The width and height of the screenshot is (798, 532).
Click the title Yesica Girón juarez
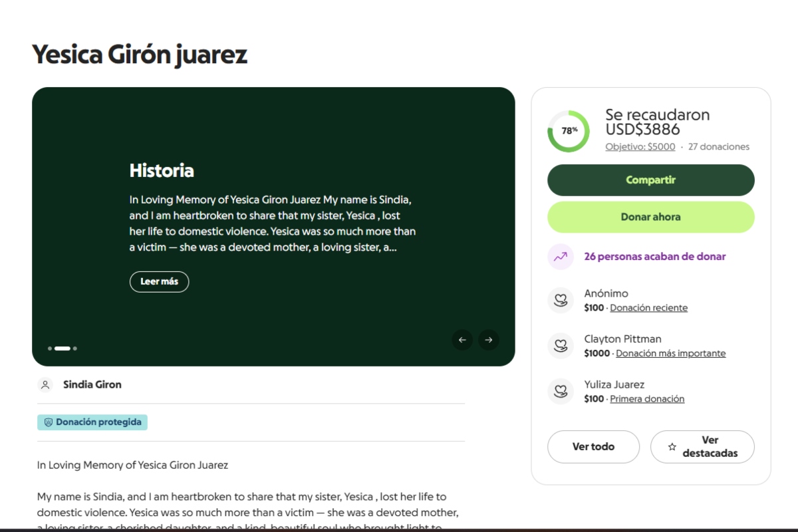coord(140,55)
